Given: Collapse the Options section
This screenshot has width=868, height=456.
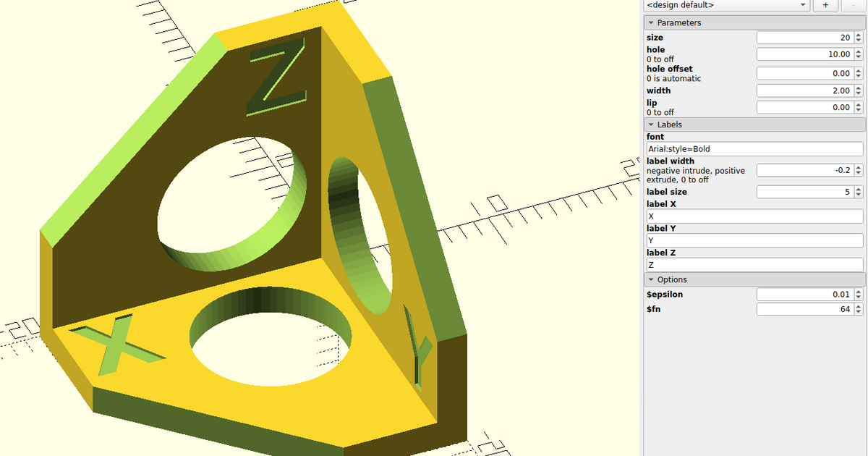Looking at the screenshot, I should click(x=651, y=279).
